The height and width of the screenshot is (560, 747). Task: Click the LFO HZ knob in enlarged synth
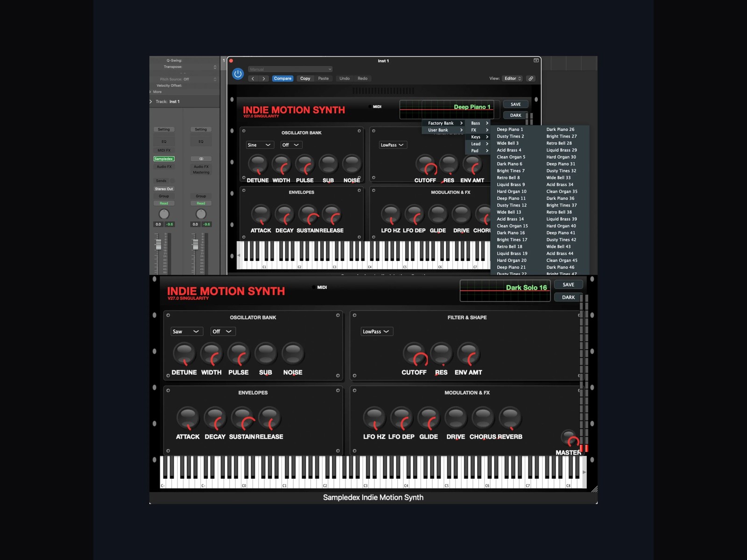(x=374, y=418)
